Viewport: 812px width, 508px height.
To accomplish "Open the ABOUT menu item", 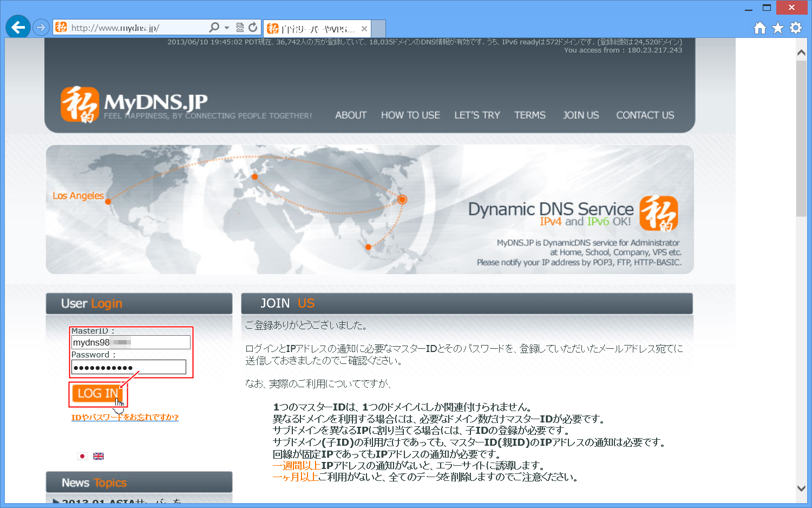I will click(351, 115).
